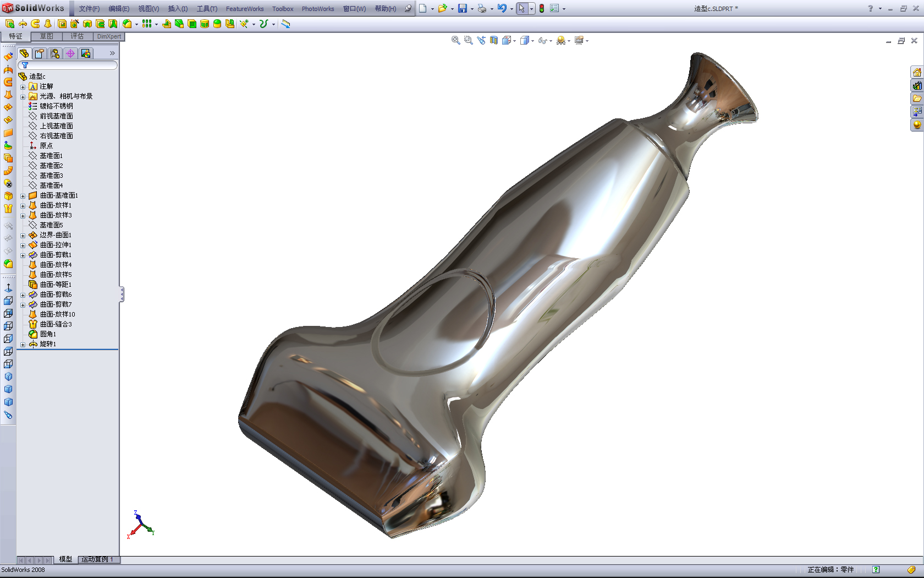Click the Open file folder icon
The height and width of the screenshot is (578, 924).
(442, 8)
